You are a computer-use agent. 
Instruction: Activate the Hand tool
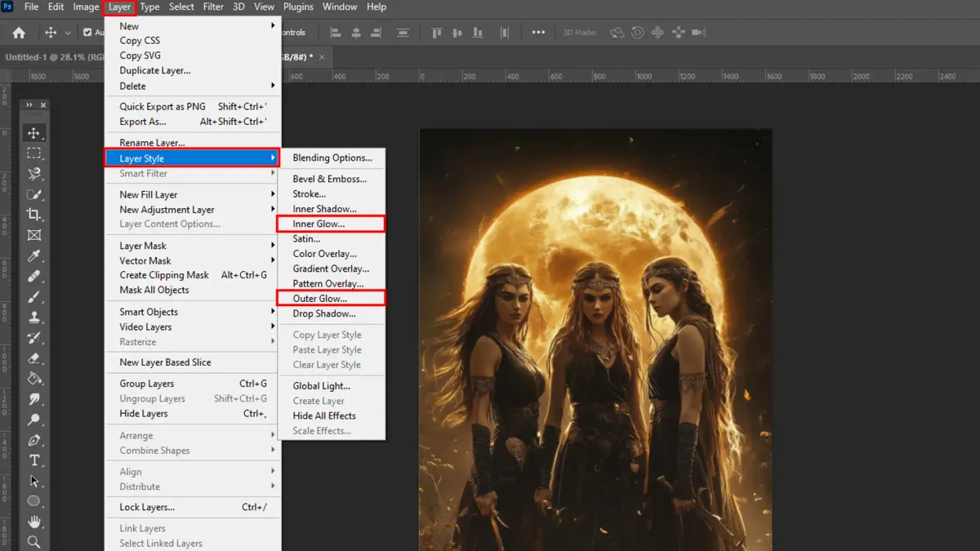34,522
